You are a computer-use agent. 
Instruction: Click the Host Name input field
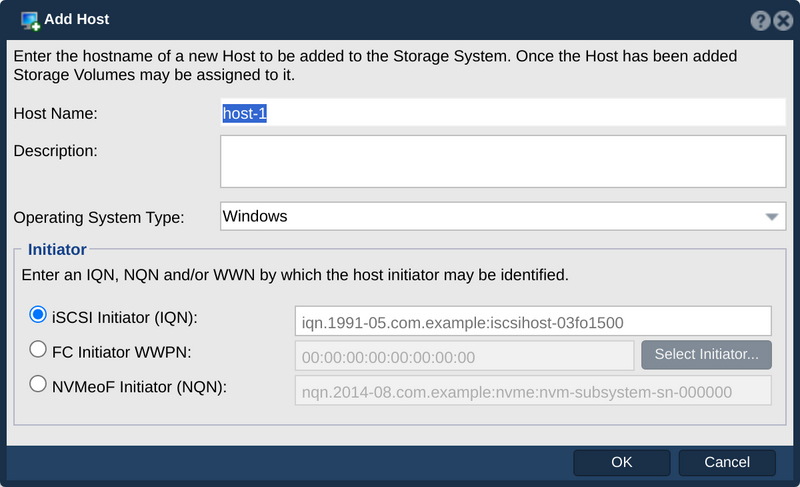[x=503, y=113]
